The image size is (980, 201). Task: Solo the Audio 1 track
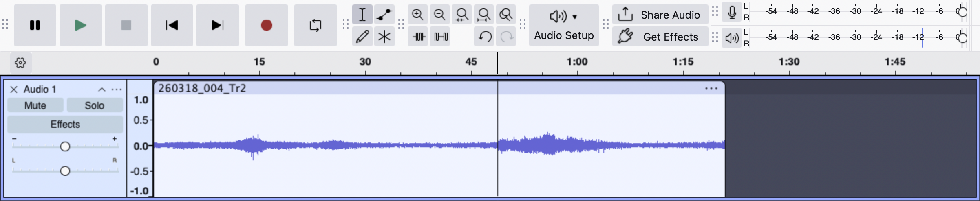click(95, 105)
